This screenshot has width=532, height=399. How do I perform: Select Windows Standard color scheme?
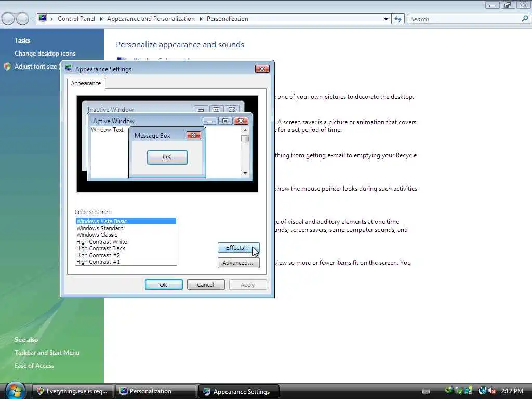tap(126, 228)
